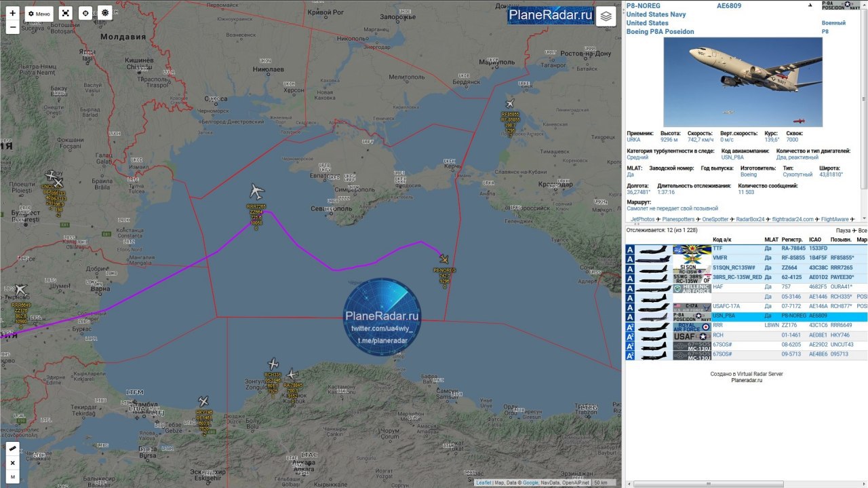Open RadarBox24 link
Screen dimensions: 868x488
[x=751, y=219]
